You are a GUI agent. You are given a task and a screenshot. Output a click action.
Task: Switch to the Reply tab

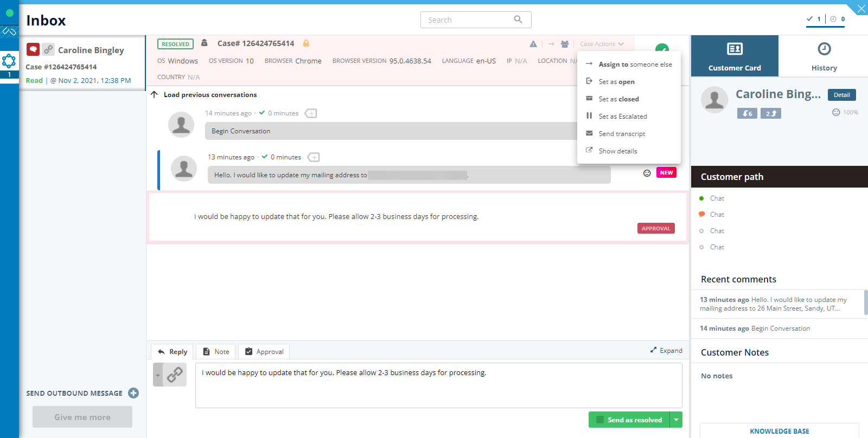172,351
